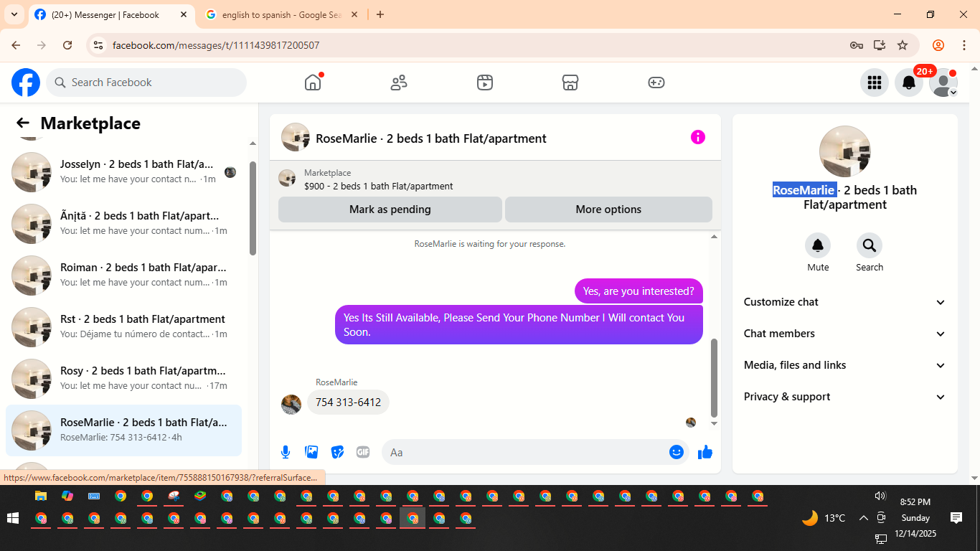Open the Facebook Home icon
The image size is (980, 551).
[x=313, y=83]
